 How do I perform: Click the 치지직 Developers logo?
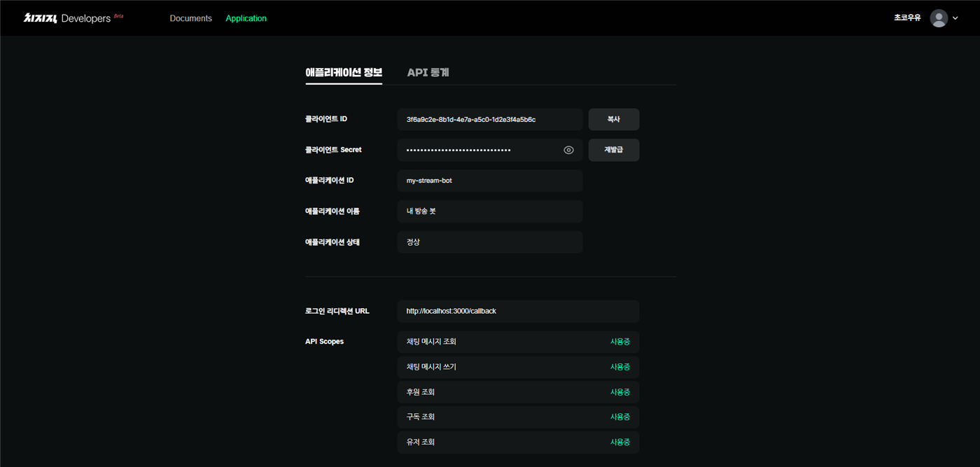click(x=73, y=18)
